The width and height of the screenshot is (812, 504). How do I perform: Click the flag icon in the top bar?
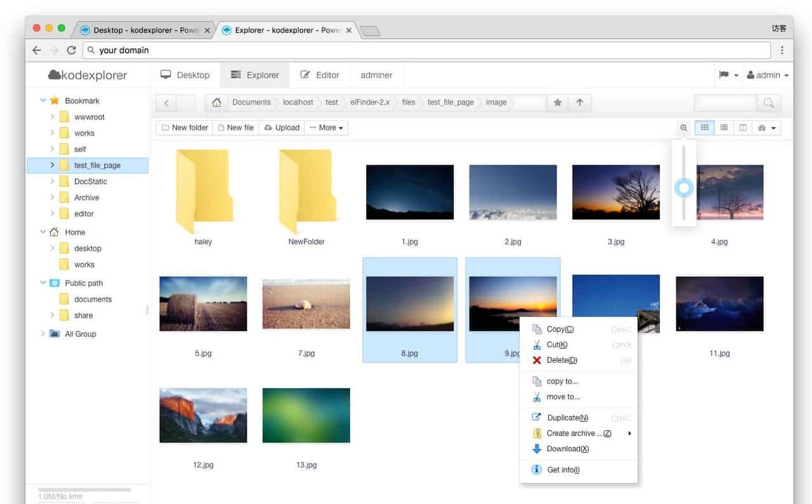coord(724,75)
